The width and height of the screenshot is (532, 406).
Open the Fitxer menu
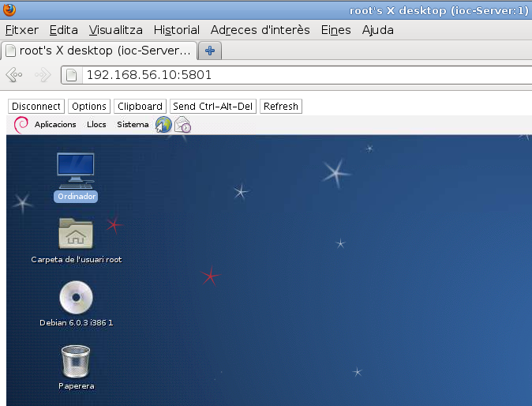click(22, 30)
